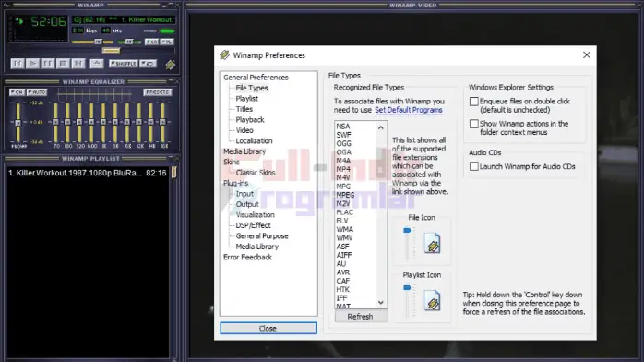The height and width of the screenshot is (362, 644).
Task: Select File Types in preferences tree
Action: click(251, 88)
